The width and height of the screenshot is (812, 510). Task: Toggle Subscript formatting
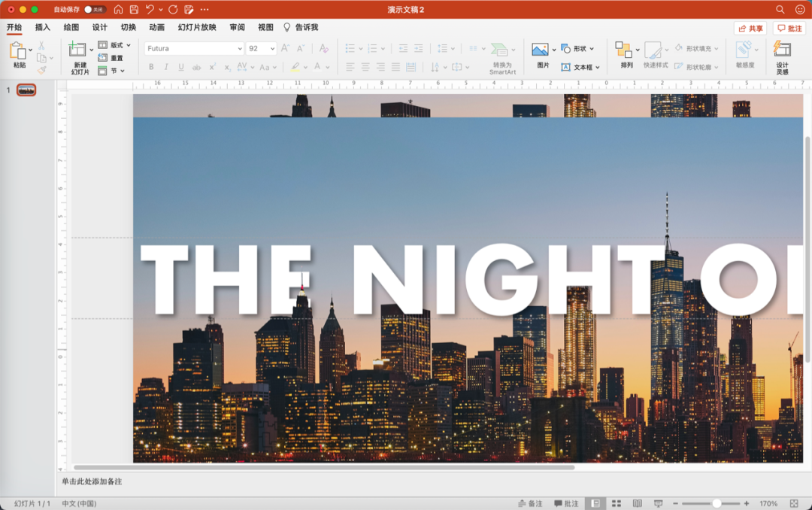tap(227, 67)
